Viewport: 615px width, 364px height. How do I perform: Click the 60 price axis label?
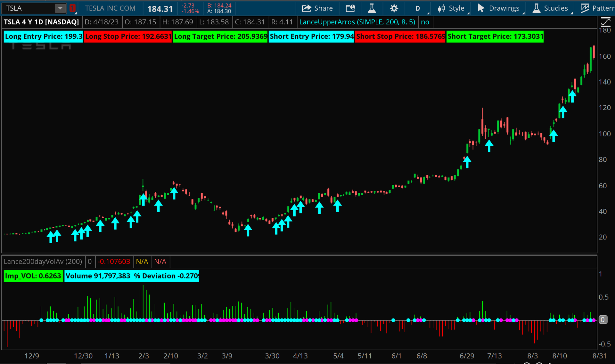[x=603, y=186]
